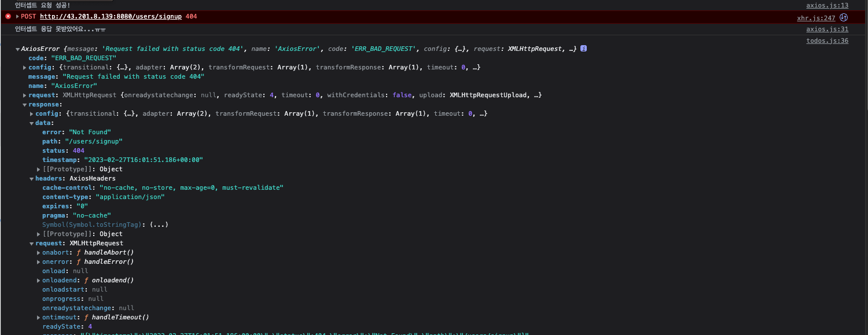
Task: Open the users/signup URL link
Action: pos(111,16)
